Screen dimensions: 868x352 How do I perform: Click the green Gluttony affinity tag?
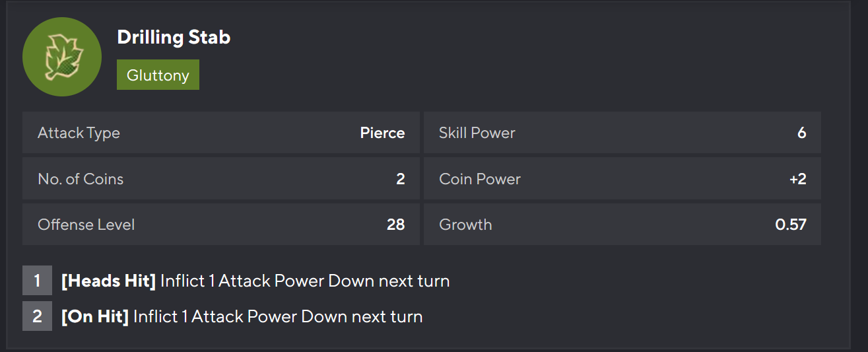158,75
